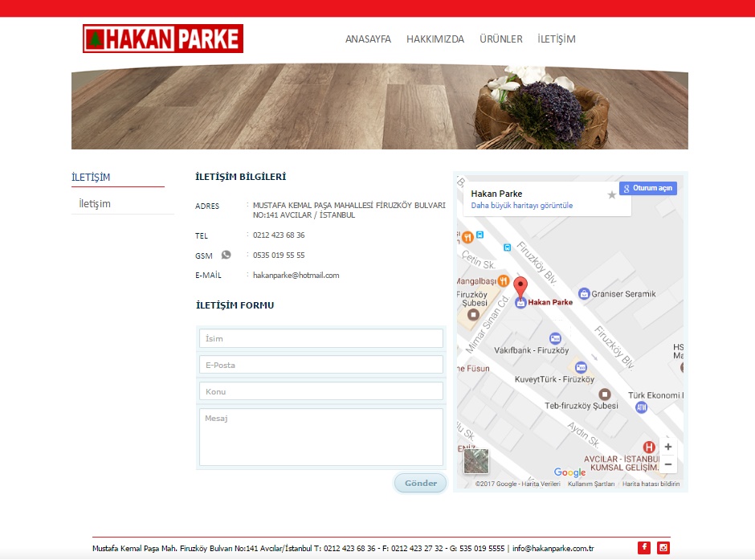Click the Oturum açın sign-in button
The image size is (755, 560).
(648, 188)
